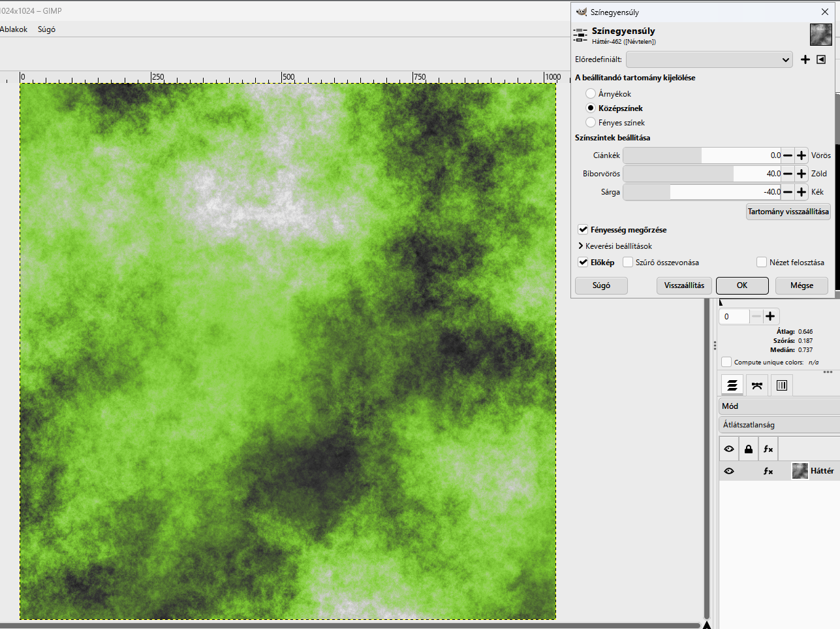Toggle Fényesség megőrzése checkbox

pyautogui.click(x=583, y=230)
